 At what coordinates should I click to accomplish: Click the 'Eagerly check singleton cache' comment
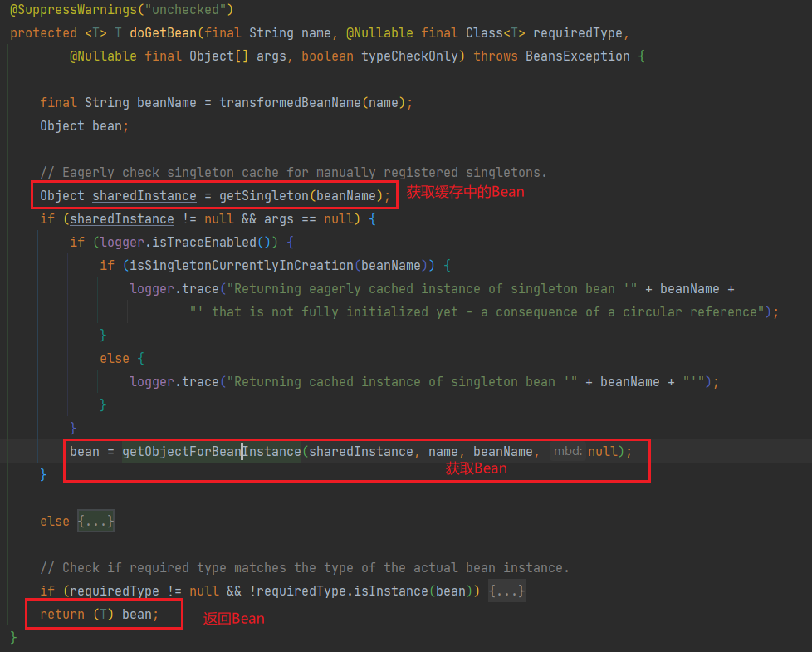click(293, 173)
